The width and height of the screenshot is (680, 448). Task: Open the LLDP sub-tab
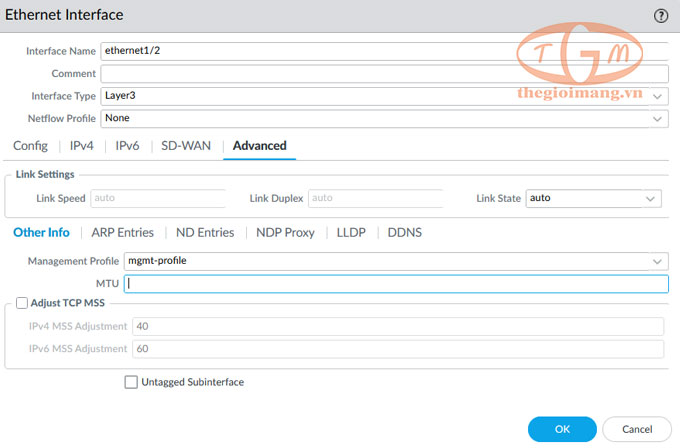pos(351,232)
